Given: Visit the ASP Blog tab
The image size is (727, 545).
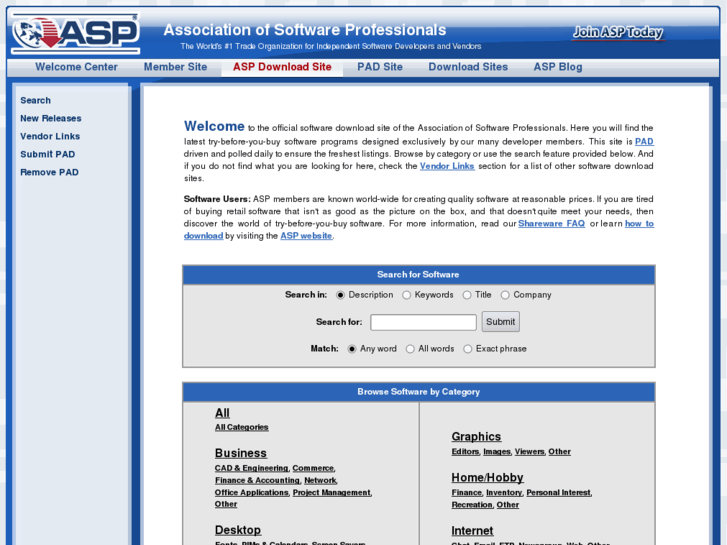Looking at the screenshot, I should point(558,67).
